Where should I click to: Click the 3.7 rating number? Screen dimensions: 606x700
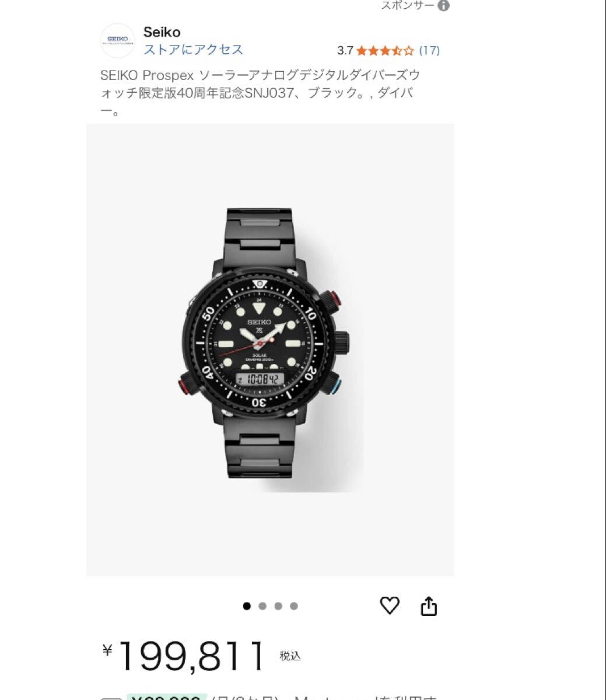point(345,50)
